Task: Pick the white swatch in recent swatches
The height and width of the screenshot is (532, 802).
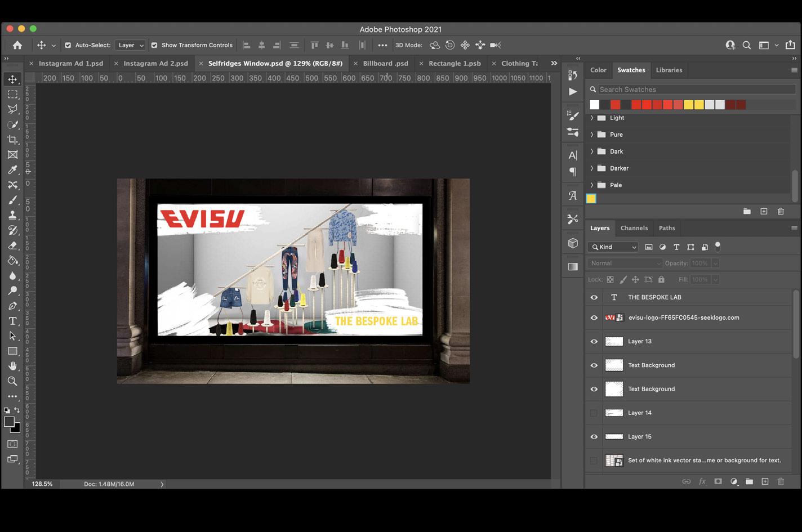Action: 594,105
